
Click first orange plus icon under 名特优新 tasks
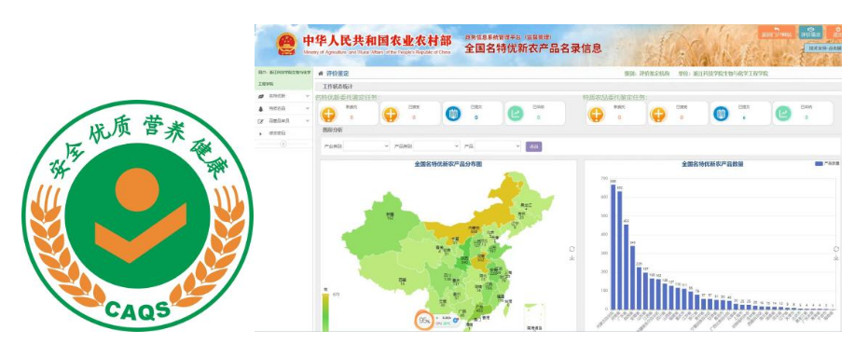click(x=328, y=115)
